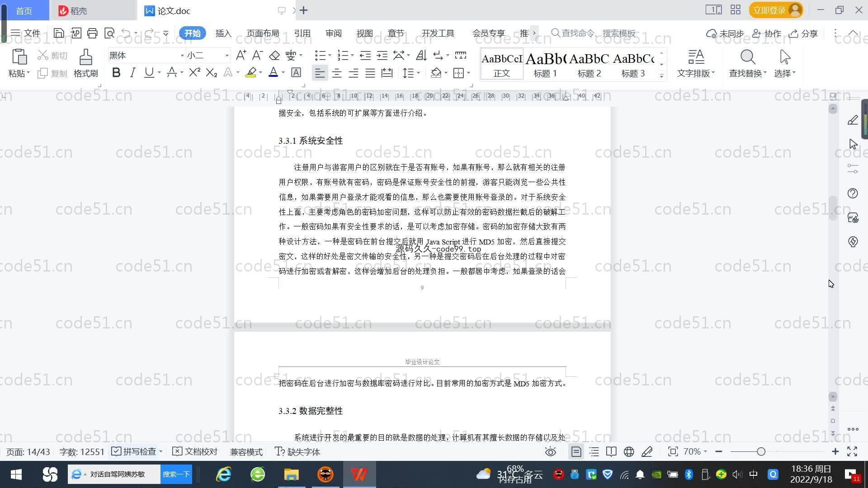Viewport: 868px width, 488px height.
Task: Expand the bullet list dropdown arrow
Action: point(330,56)
